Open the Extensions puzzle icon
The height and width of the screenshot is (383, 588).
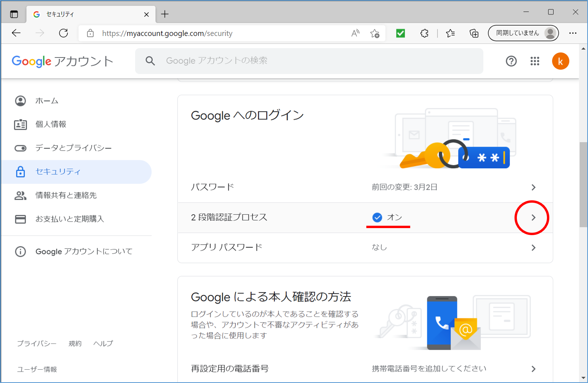[425, 33]
